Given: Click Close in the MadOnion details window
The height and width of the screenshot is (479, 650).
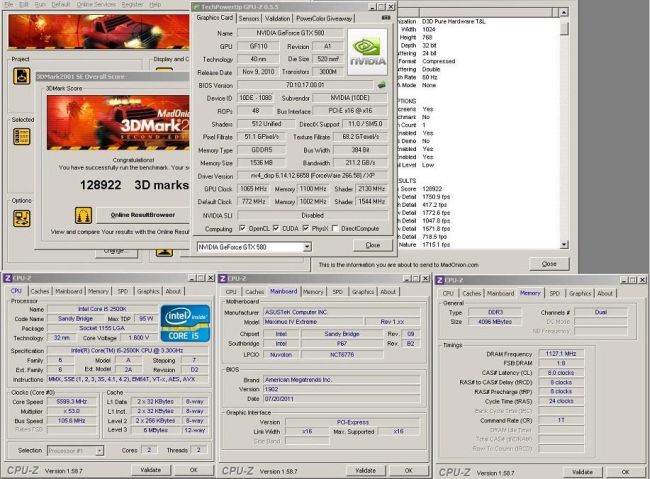Looking at the screenshot, I should 549,264.
